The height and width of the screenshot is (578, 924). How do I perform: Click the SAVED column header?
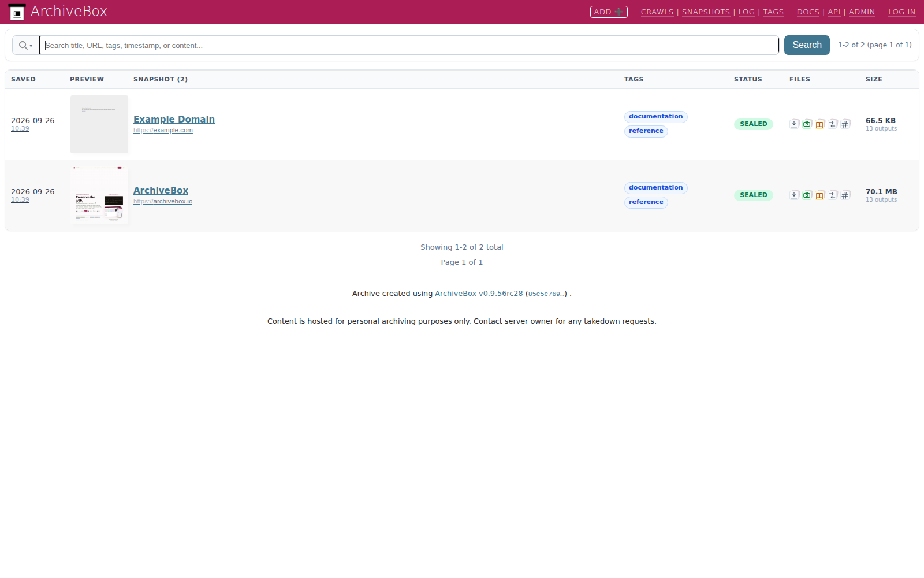click(23, 79)
